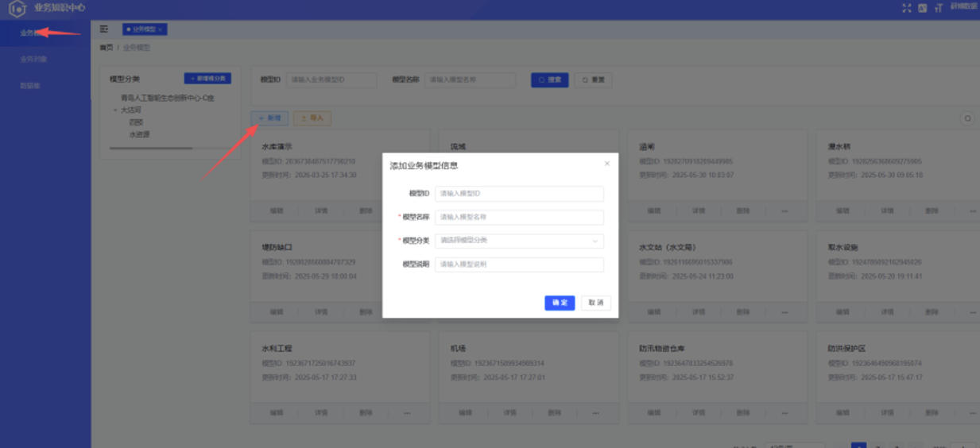Click the IoT hexagon logo
The image size is (980, 448).
click(17, 9)
